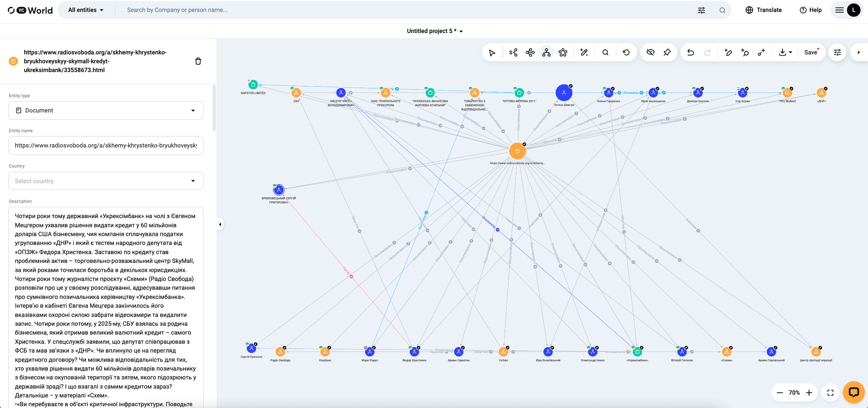The width and height of the screenshot is (868, 408).
Task: Open advanced search filters icon
Action: coord(701,10)
